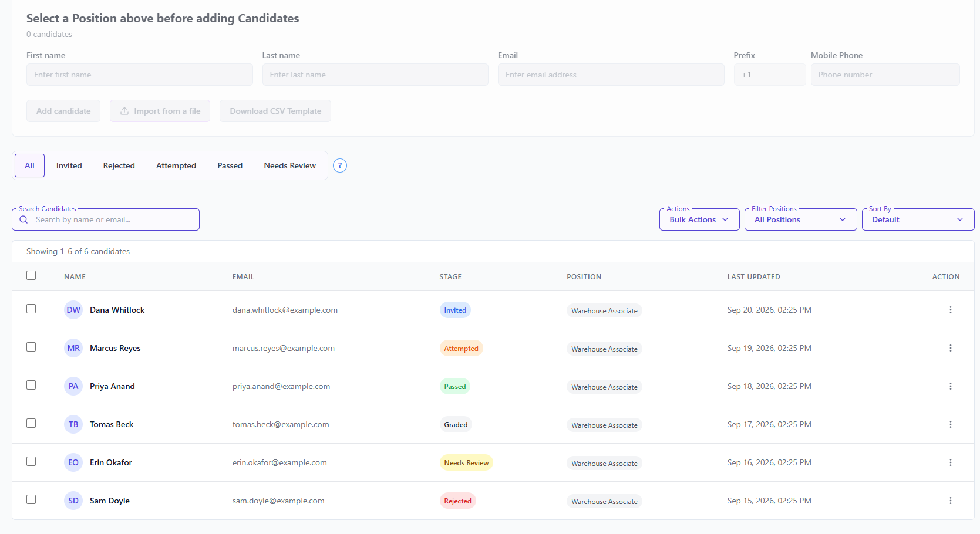The width and height of the screenshot is (980, 534).
Task: Open the help question mark icon
Action: click(340, 165)
